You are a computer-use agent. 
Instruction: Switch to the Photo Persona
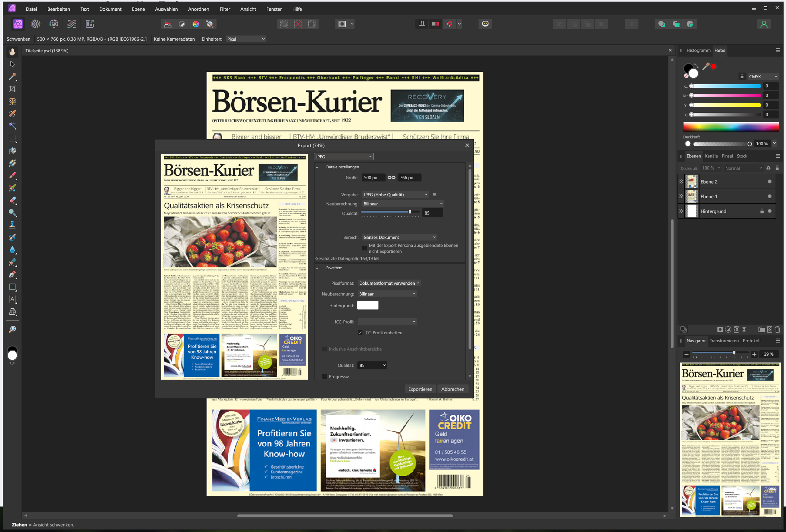(x=18, y=24)
